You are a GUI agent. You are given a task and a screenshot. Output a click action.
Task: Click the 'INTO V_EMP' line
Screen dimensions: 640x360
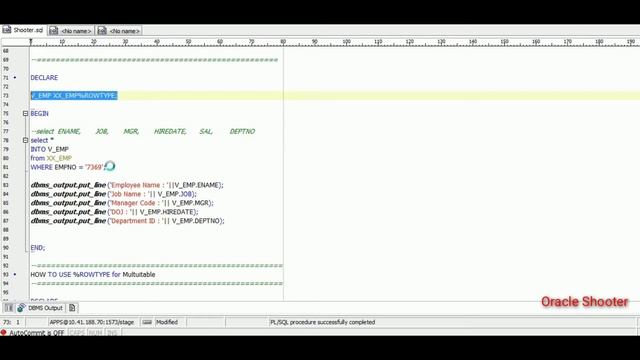coord(49,149)
